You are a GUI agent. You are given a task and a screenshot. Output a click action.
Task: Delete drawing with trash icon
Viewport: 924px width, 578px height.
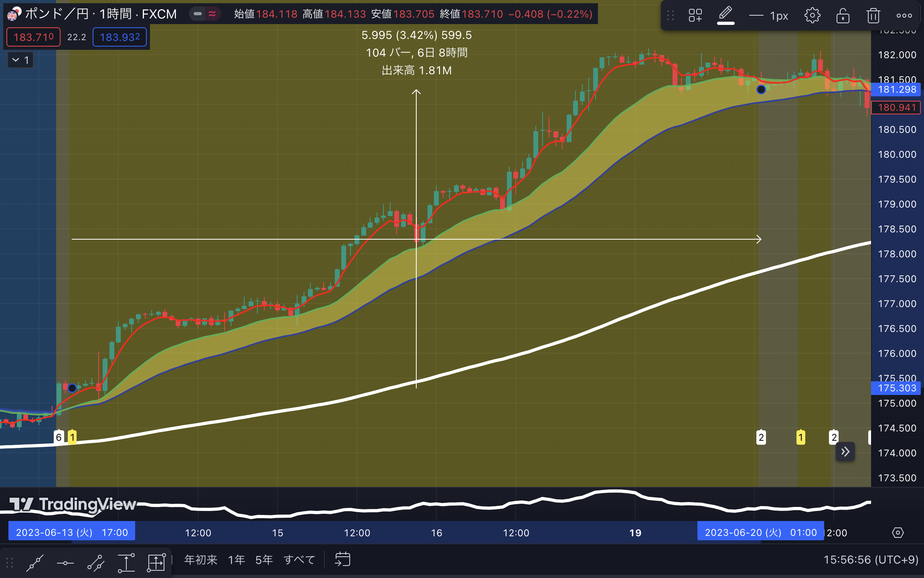(873, 16)
